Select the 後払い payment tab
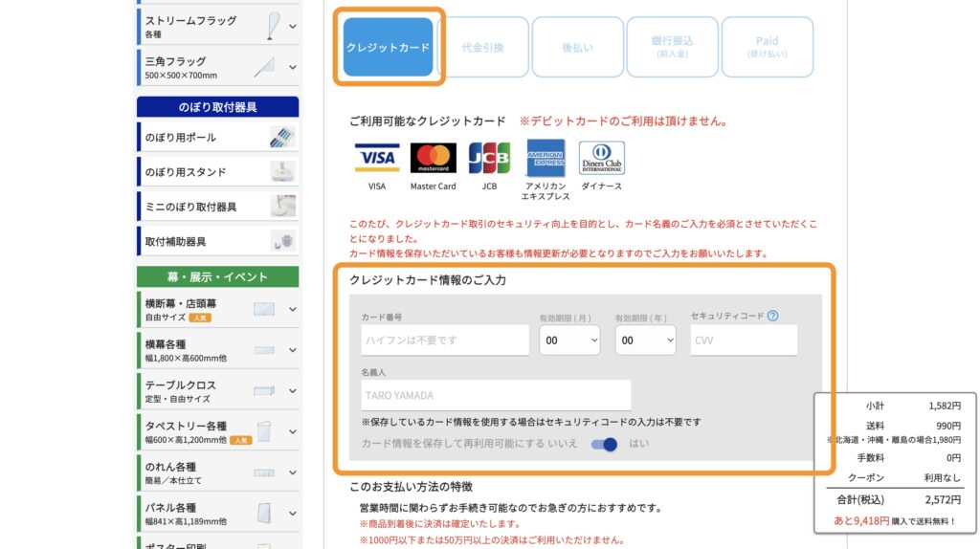Image resolution: width=980 pixels, height=549 pixels. click(x=577, y=47)
